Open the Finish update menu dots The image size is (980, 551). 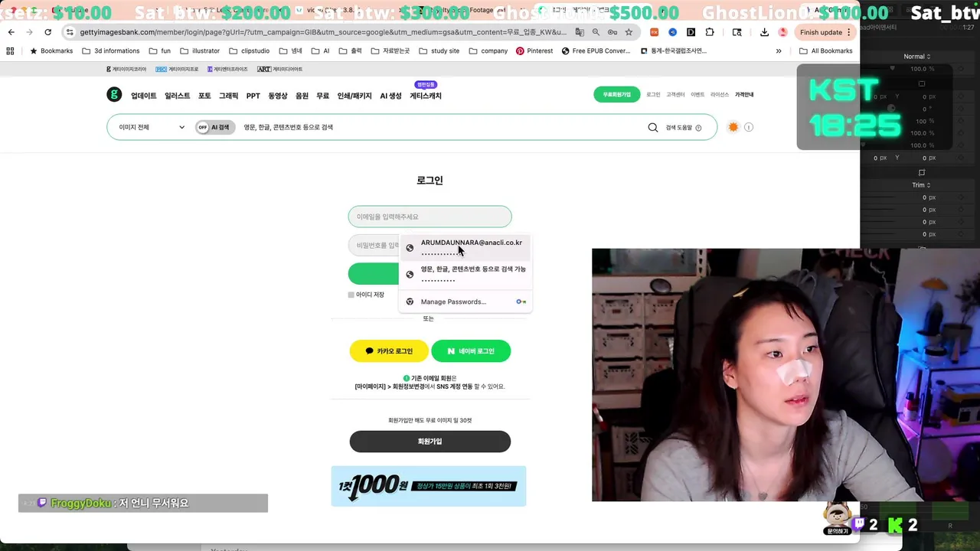pos(848,32)
